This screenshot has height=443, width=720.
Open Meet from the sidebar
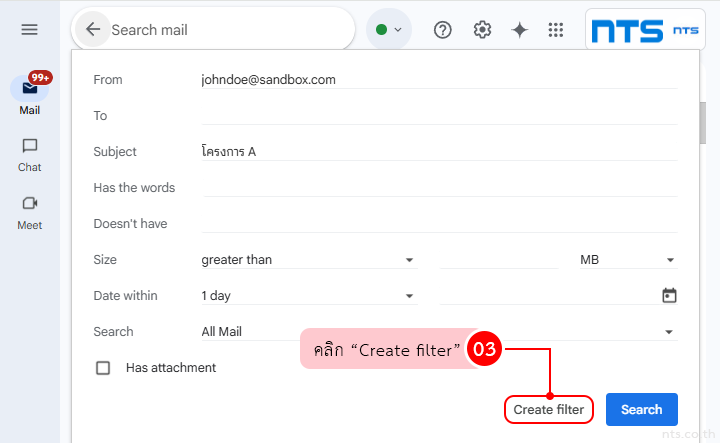point(30,212)
